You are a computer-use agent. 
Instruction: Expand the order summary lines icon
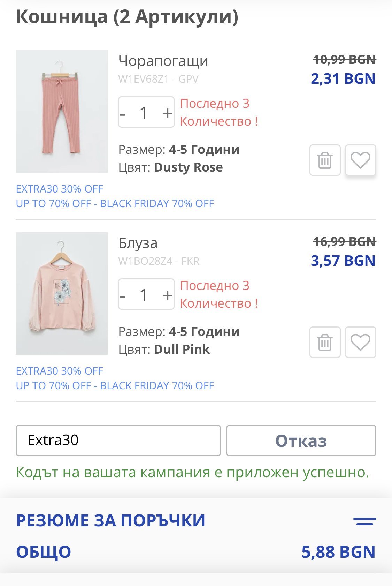coord(364,521)
